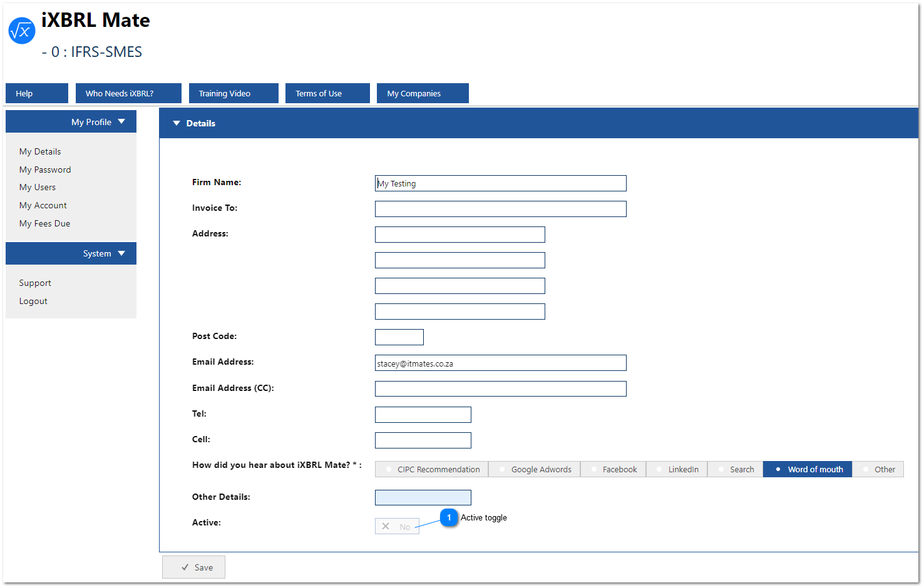Collapse the My Profile sidebar section

pos(71,122)
